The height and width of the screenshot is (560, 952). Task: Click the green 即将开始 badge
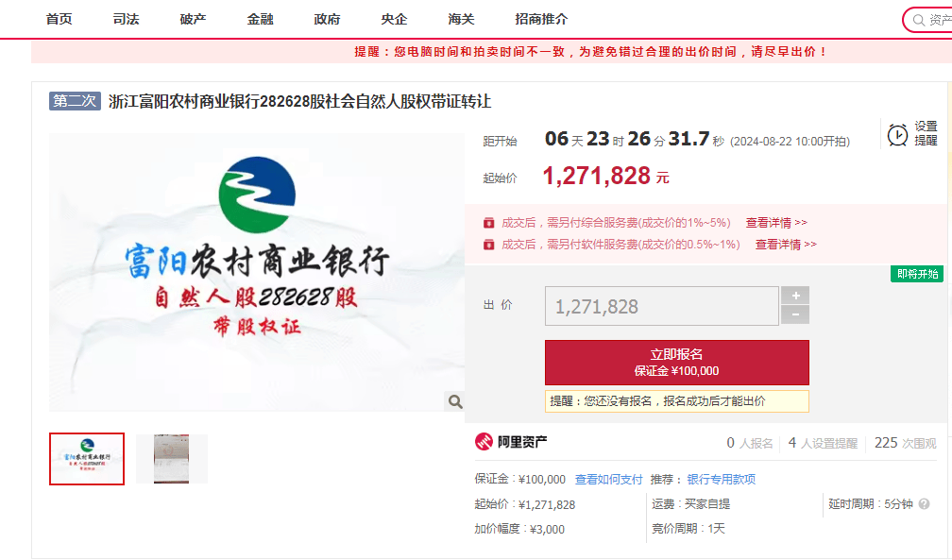[915, 273]
